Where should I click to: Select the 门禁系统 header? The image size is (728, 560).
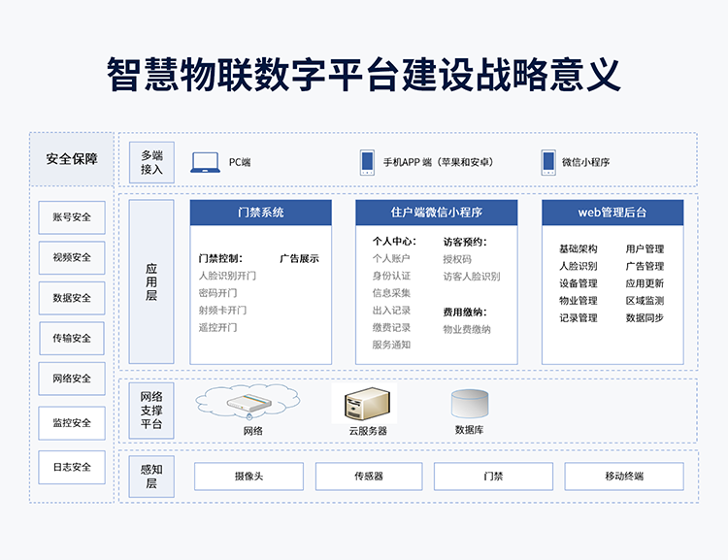260,213
